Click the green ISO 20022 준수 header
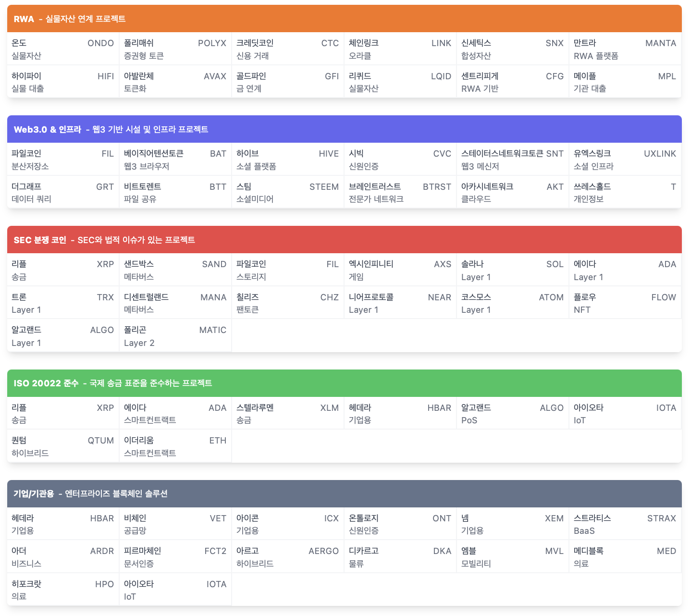The image size is (691, 616). (344, 383)
